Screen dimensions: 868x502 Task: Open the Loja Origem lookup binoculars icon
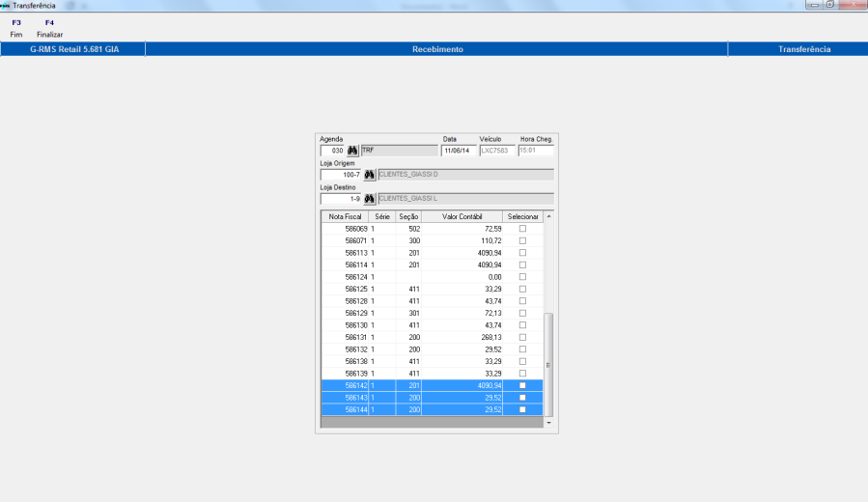point(369,175)
